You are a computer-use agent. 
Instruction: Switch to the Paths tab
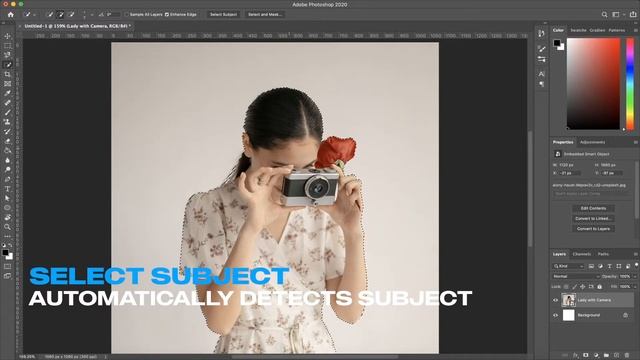pyautogui.click(x=603, y=254)
